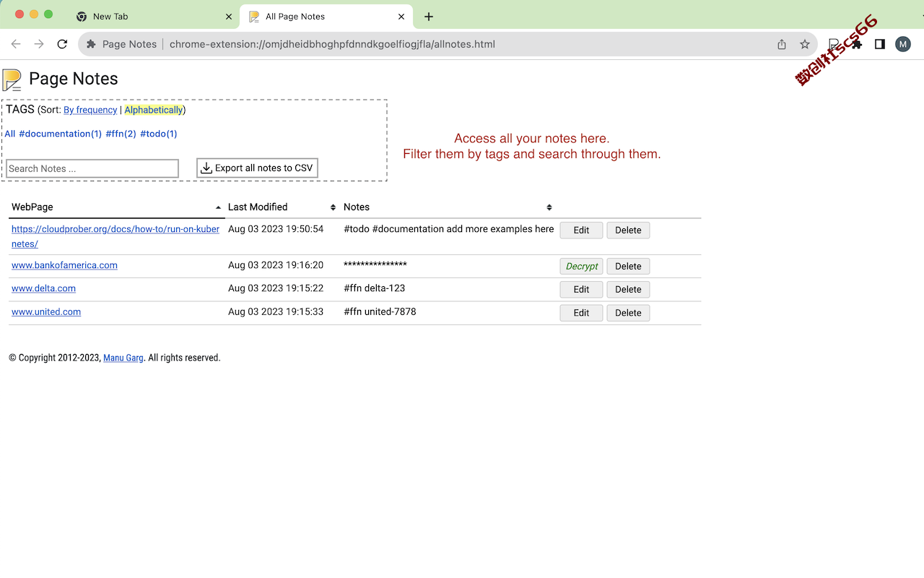This screenshot has width=924, height=578.
Task: Delete the cloudprober.org note
Action: point(628,230)
